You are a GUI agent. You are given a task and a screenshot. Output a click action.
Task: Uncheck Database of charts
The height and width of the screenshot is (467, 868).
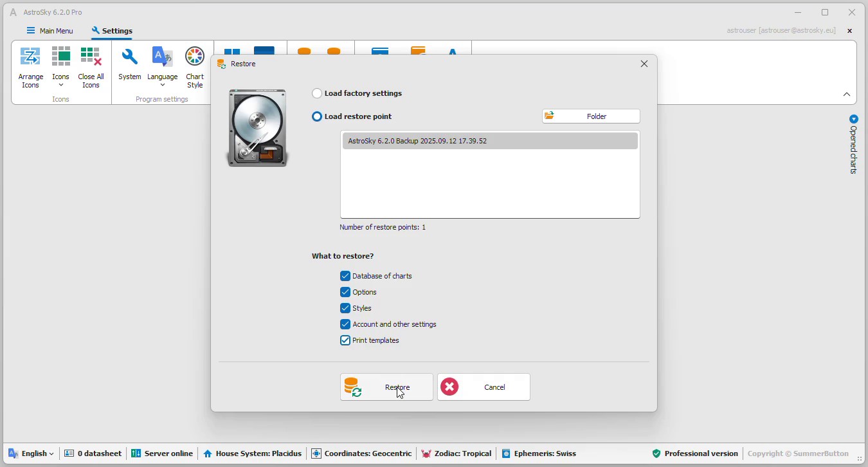[x=345, y=276]
